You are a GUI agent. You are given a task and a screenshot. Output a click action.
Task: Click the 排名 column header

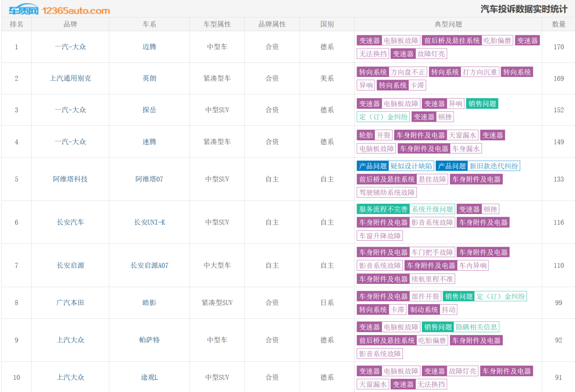(16, 24)
